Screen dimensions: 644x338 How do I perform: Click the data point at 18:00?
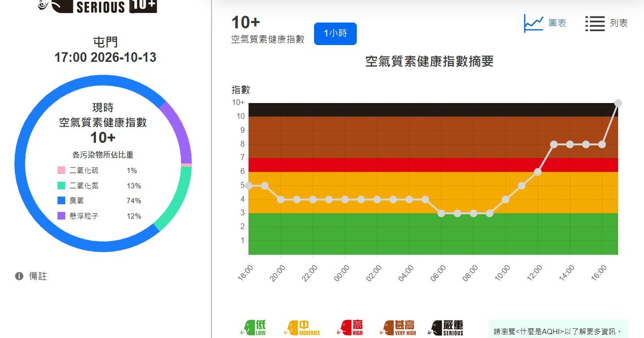point(248,186)
